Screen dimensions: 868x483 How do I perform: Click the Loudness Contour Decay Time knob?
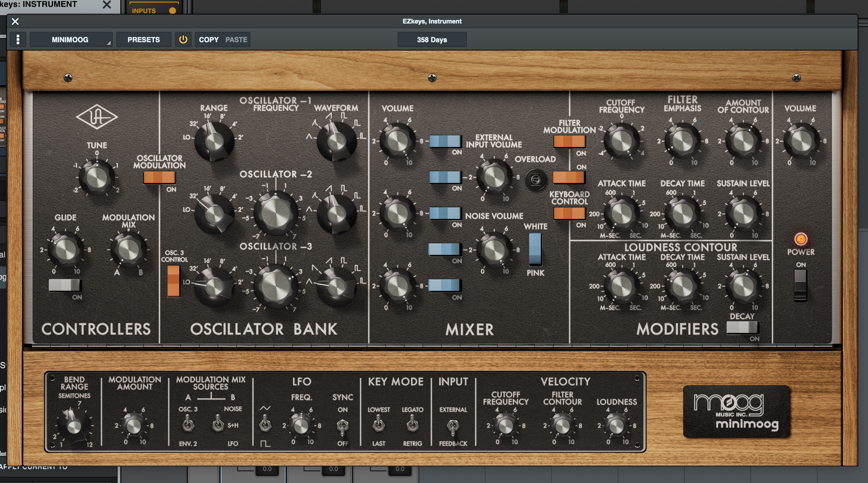point(682,286)
